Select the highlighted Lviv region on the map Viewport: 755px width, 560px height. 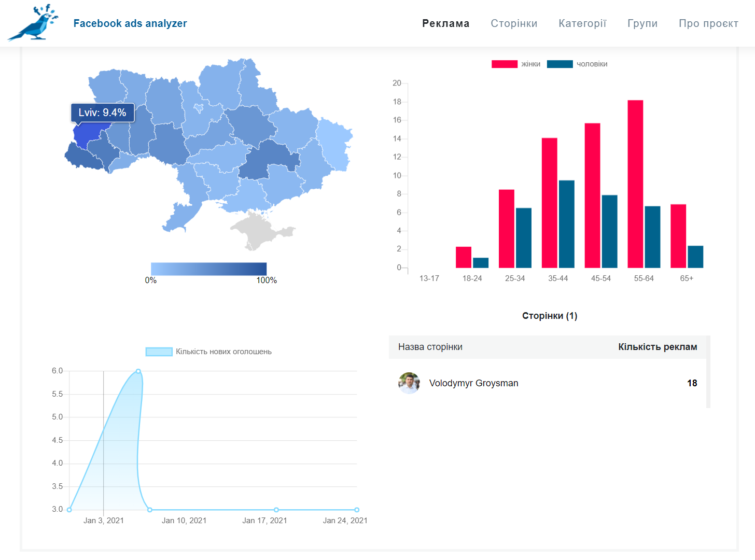click(86, 135)
